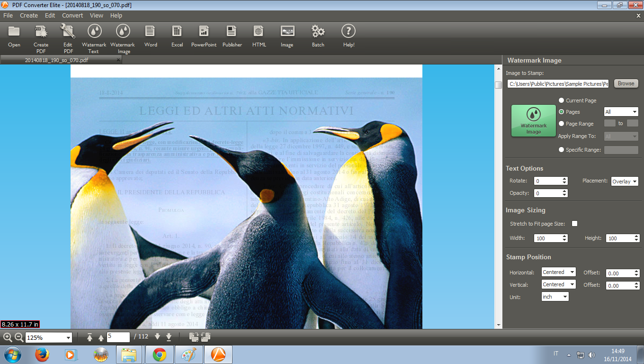Click the zoom in magnifier icon
The width and height of the screenshot is (644, 364).
[8, 337]
